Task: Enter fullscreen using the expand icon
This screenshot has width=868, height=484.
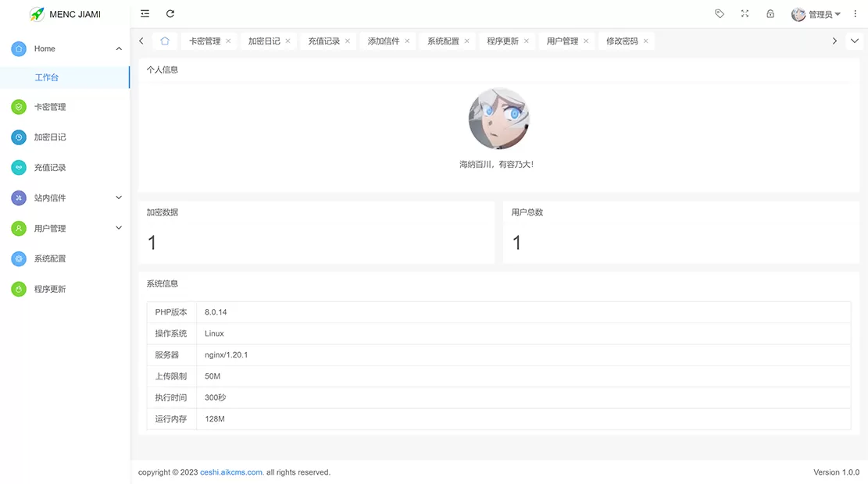Action: tap(745, 13)
